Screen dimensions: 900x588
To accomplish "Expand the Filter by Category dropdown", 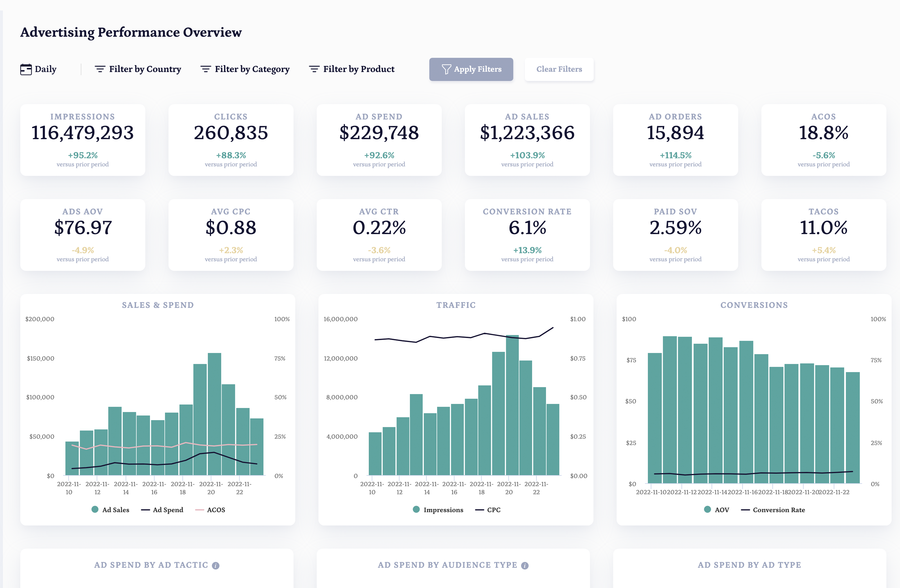I will point(252,69).
